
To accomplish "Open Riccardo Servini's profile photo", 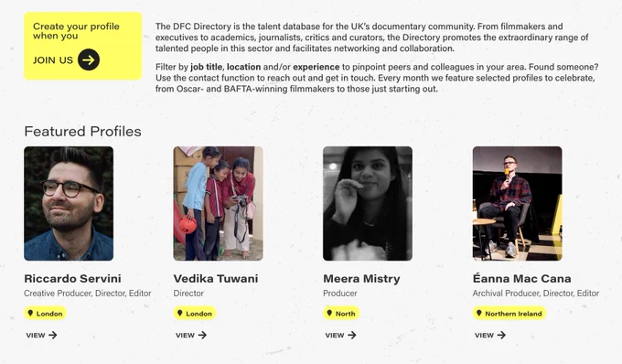I will coord(69,203).
